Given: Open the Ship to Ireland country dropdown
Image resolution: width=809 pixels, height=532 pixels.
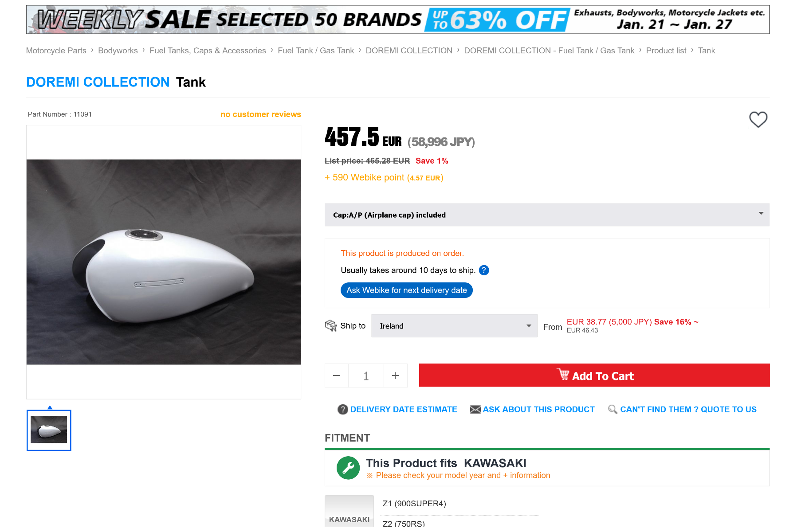Looking at the screenshot, I should (x=454, y=326).
